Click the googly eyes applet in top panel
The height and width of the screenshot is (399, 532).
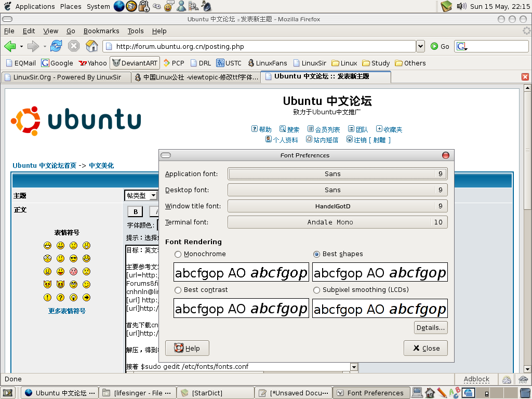(156, 6)
